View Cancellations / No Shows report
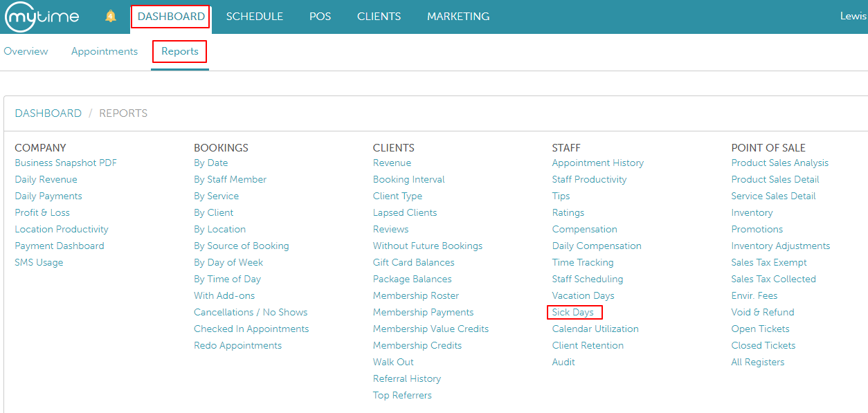 [251, 313]
